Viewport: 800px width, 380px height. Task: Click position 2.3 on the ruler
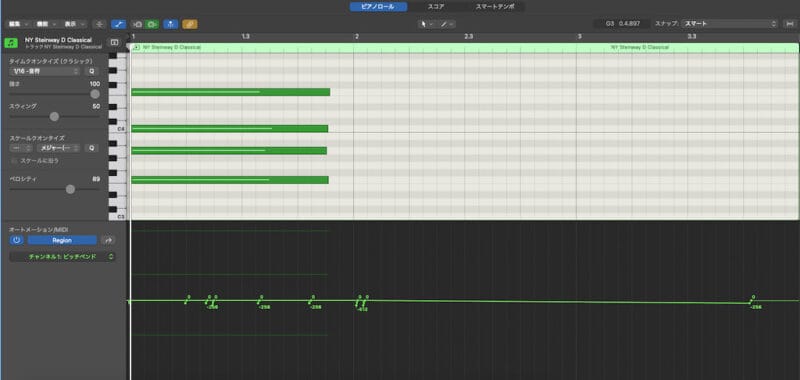coord(468,37)
